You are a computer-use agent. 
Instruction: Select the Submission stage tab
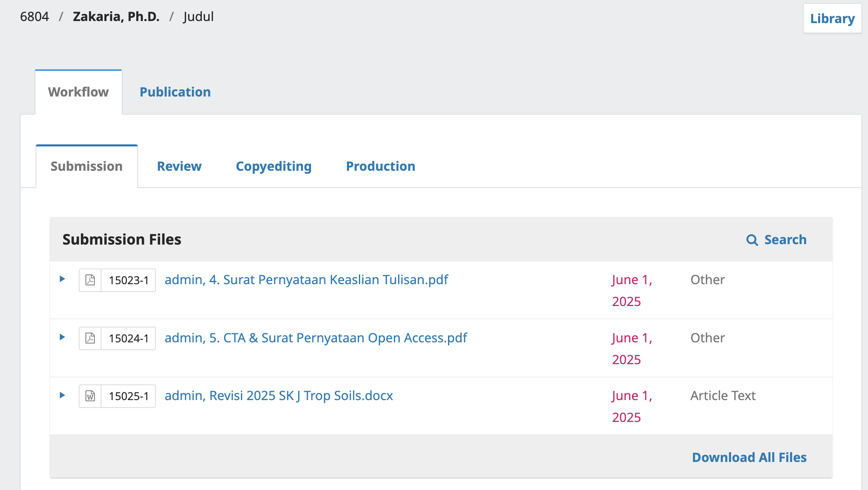(x=87, y=166)
